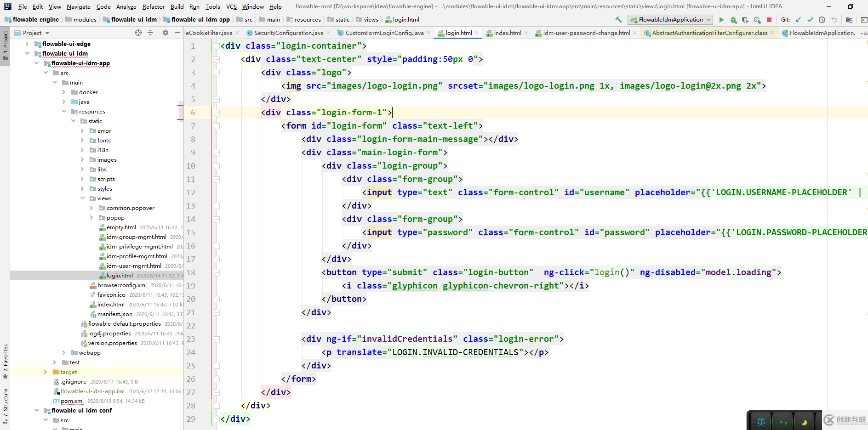Screen dimensions: 868x430
Task: Click the login.html breadcrumb
Action: (x=402, y=19)
